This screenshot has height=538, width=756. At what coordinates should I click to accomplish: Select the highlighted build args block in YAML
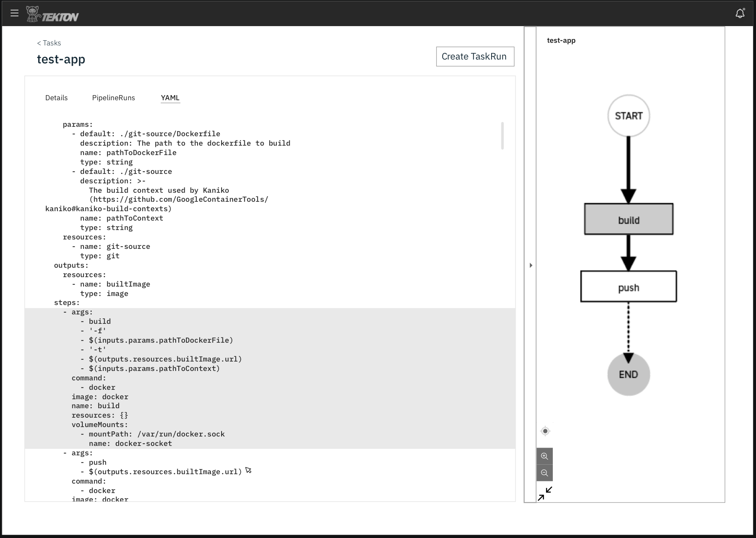171,377
